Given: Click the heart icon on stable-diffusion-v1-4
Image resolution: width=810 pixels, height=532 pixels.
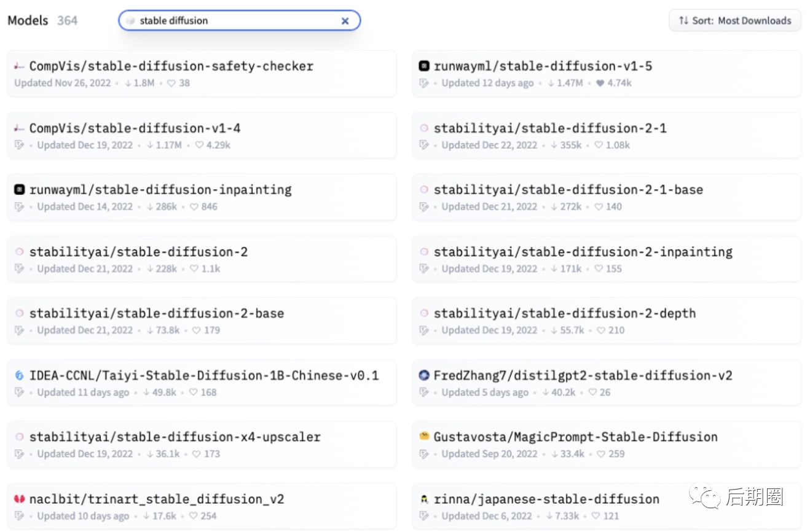Looking at the screenshot, I should point(199,145).
